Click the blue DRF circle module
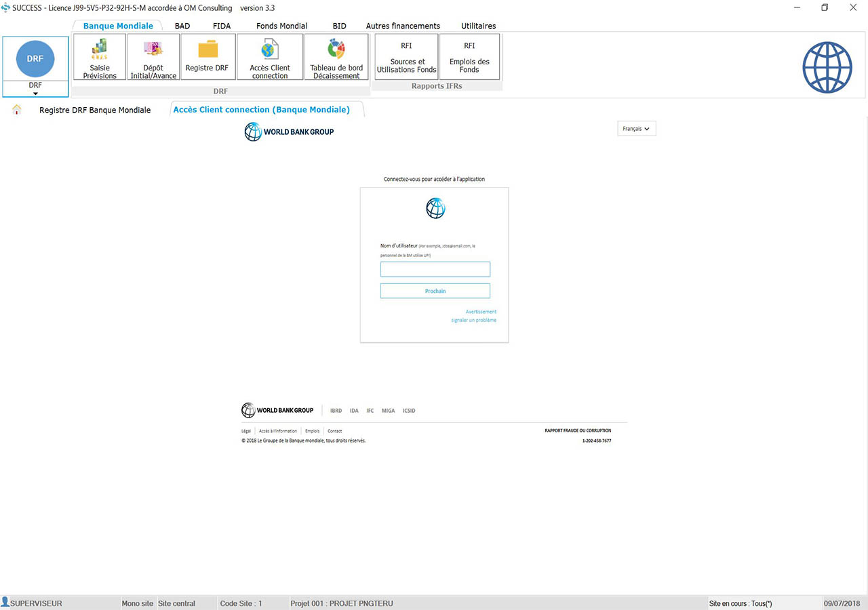 [x=35, y=59]
